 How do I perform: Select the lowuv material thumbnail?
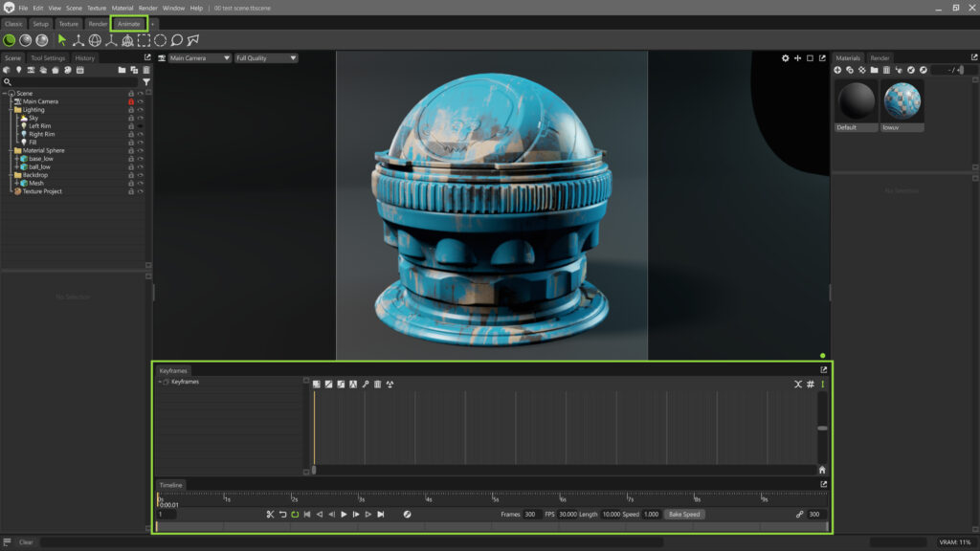tap(902, 101)
